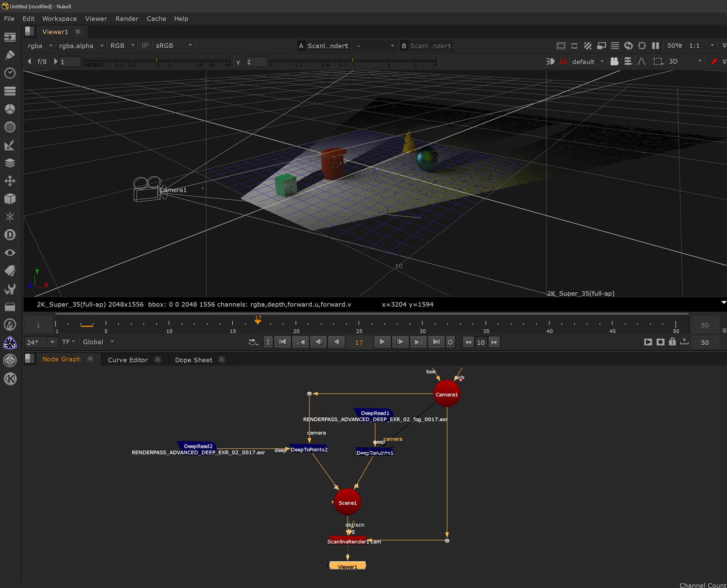Image resolution: width=727 pixels, height=588 pixels.
Task: Open the Render menu
Action: pyautogui.click(x=127, y=19)
